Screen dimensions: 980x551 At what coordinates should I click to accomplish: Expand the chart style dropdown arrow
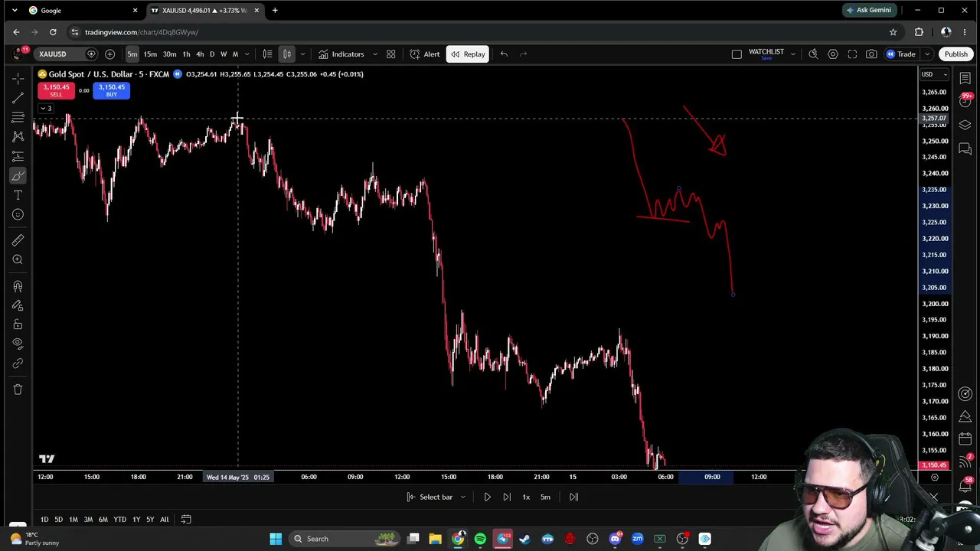pyautogui.click(x=302, y=54)
